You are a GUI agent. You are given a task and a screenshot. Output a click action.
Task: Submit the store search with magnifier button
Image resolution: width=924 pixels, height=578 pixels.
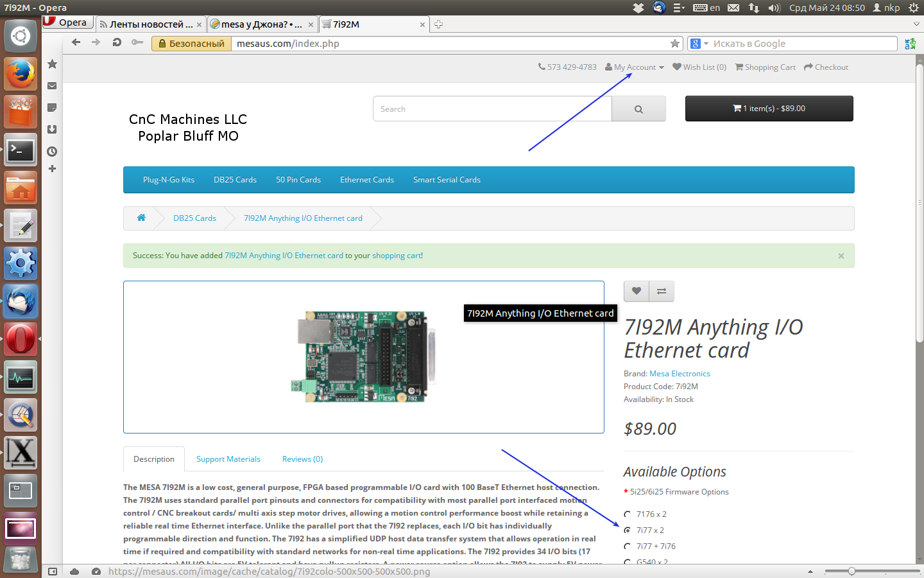pyautogui.click(x=638, y=109)
